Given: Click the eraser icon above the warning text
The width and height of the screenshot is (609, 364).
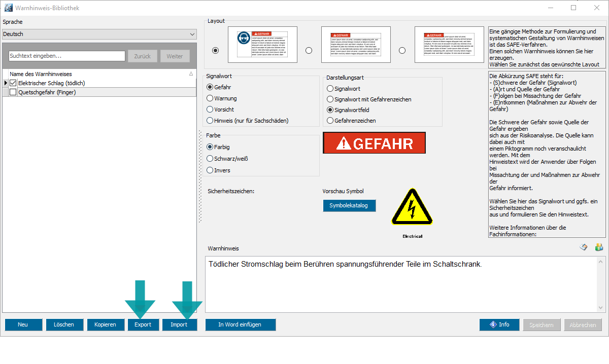Looking at the screenshot, I should pyautogui.click(x=584, y=247).
